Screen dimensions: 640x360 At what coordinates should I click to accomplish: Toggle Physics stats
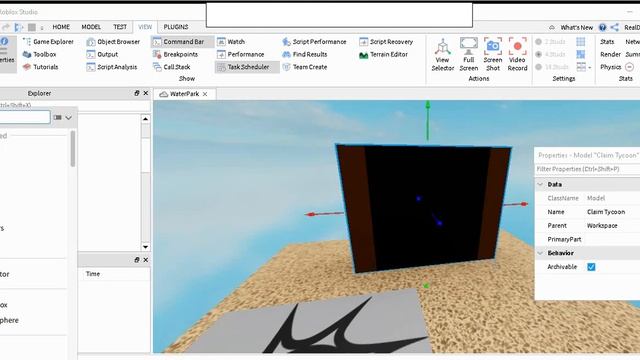tap(610, 67)
